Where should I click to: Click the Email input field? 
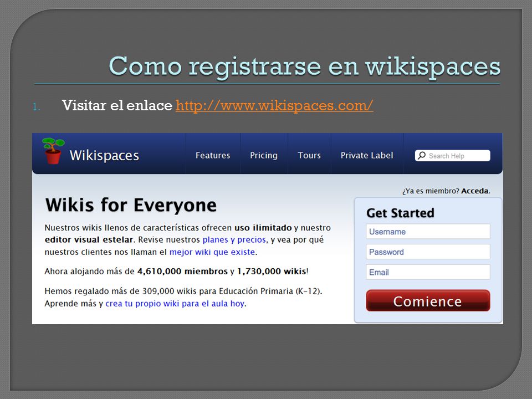(428, 272)
